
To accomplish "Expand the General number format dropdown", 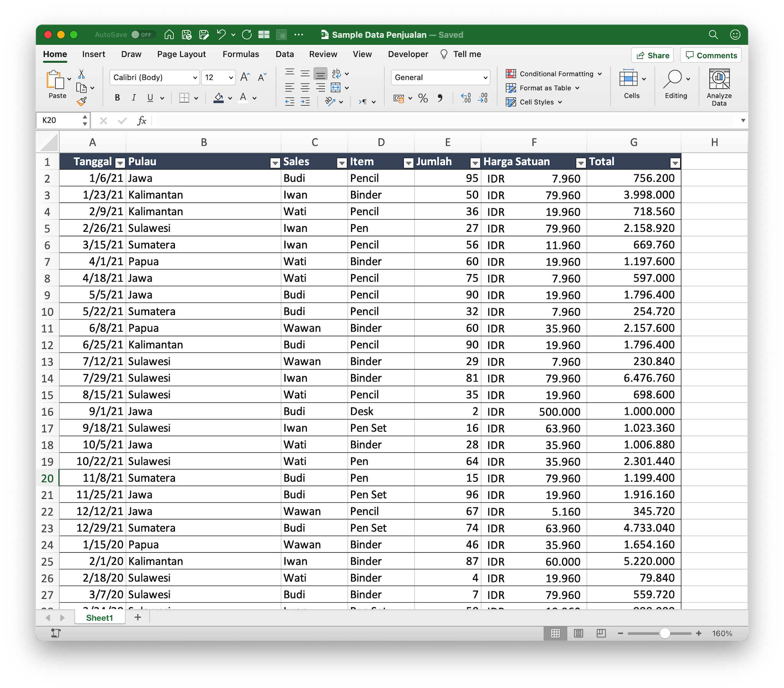I will [485, 77].
